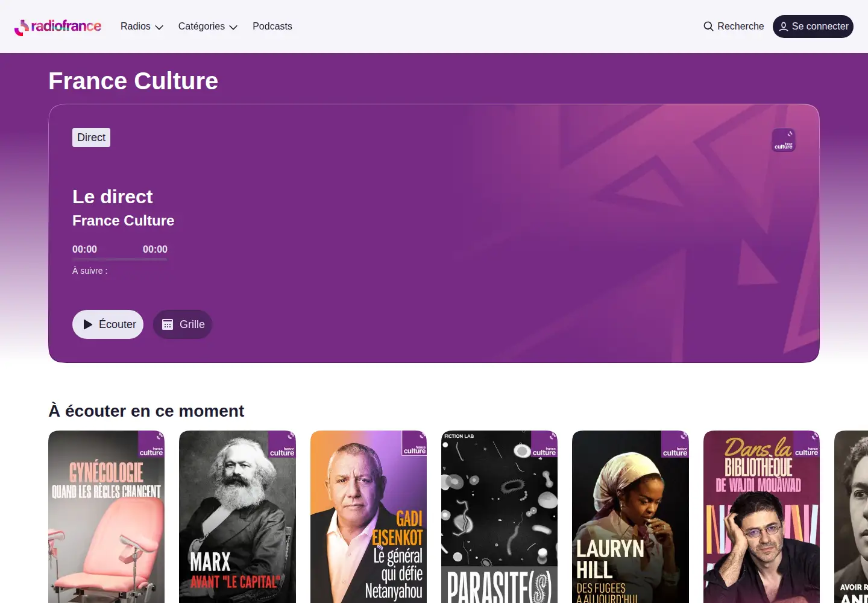Image resolution: width=868 pixels, height=603 pixels.
Task: Open the Gynécologie podcast thumbnail
Action: pyautogui.click(x=106, y=517)
